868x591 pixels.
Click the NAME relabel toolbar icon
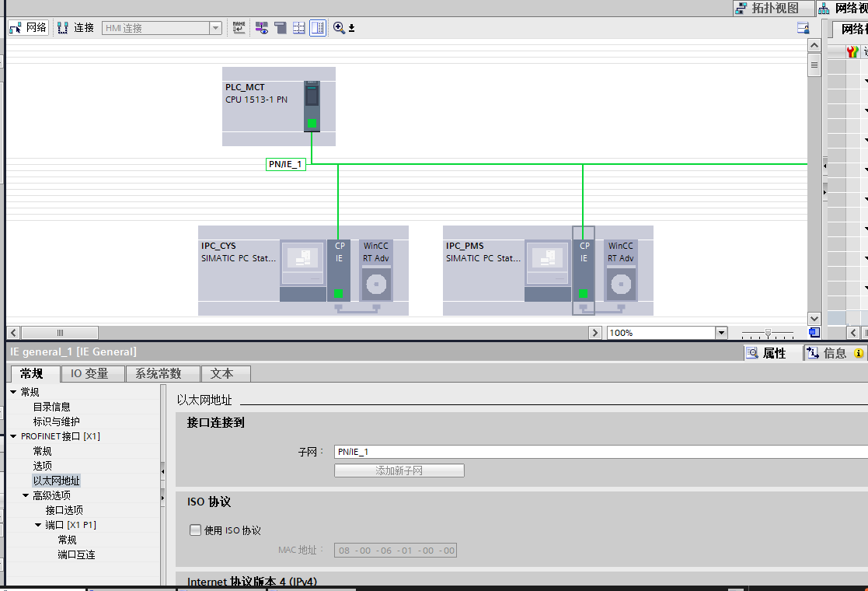click(x=239, y=27)
